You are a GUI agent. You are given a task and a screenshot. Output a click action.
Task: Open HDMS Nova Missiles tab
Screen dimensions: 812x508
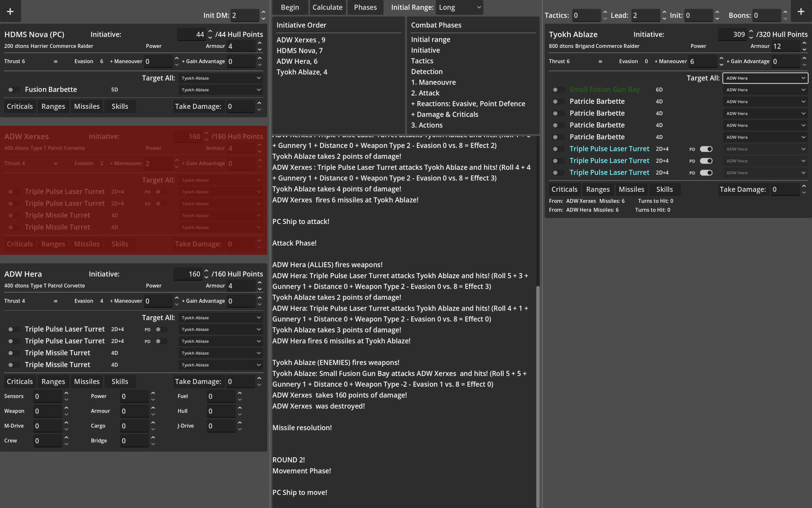(x=87, y=106)
